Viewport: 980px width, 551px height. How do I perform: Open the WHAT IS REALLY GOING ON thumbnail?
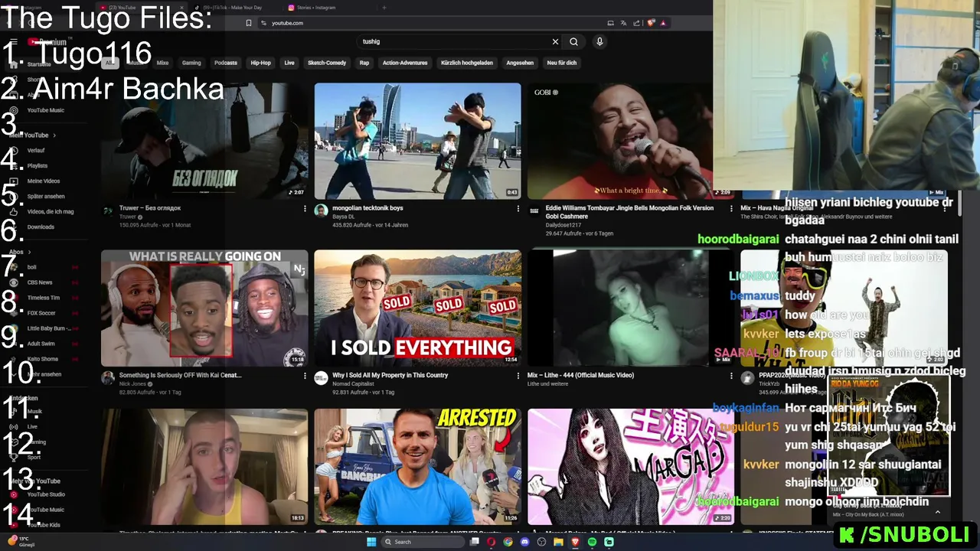(x=204, y=308)
